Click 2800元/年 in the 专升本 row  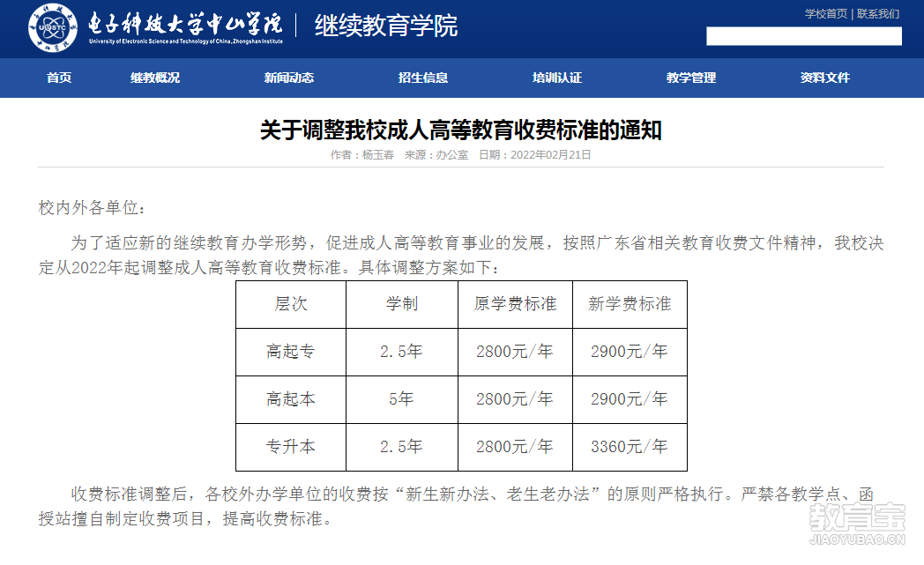click(515, 447)
